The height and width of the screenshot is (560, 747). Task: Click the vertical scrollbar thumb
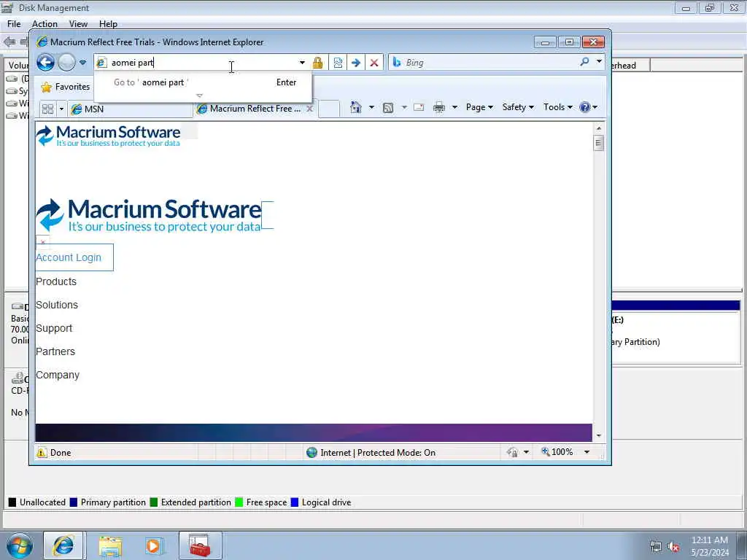point(599,143)
